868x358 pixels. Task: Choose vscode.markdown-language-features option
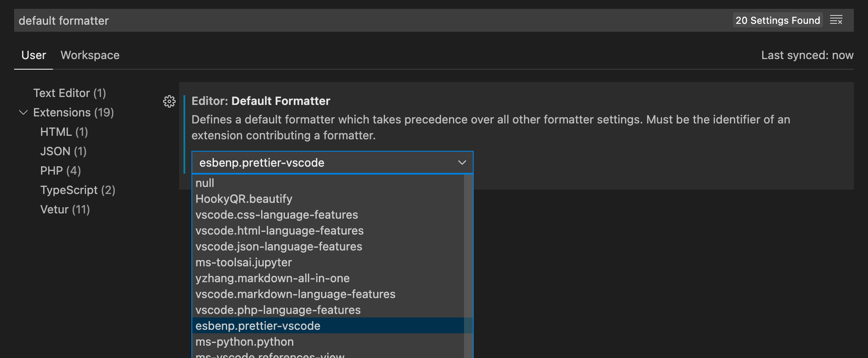tap(328, 294)
